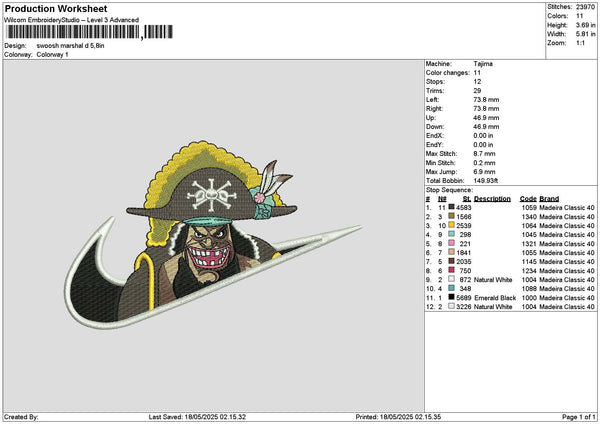Select the Left value 73.8 mm
600x424 pixels.
click(486, 100)
